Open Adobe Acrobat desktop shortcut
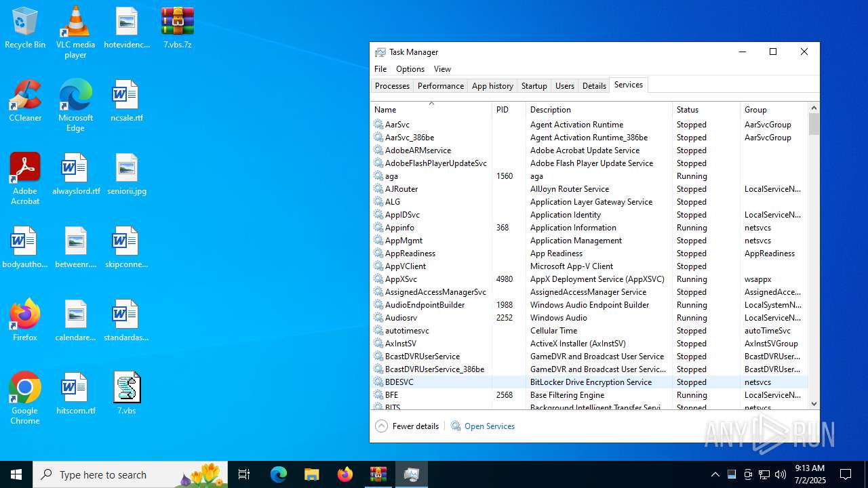This screenshot has height=488, width=868. tap(25, 179)
